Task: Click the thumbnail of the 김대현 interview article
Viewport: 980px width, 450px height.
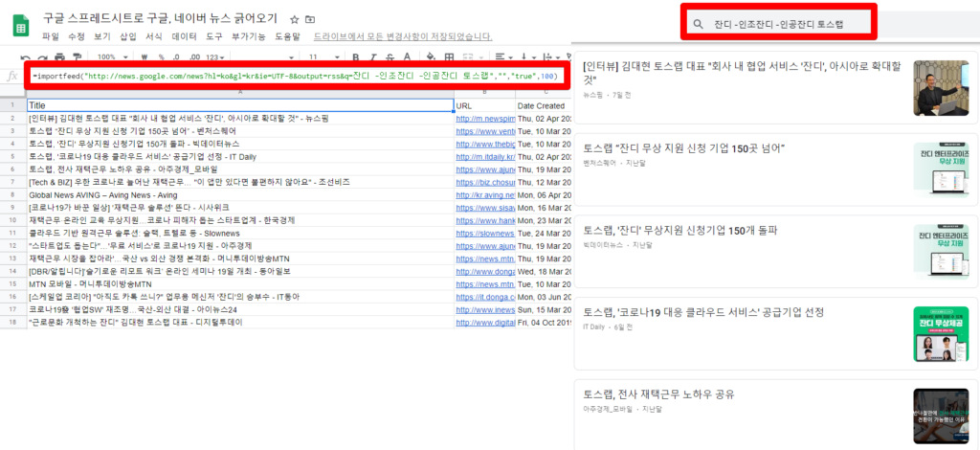Action: pos(942,88)
